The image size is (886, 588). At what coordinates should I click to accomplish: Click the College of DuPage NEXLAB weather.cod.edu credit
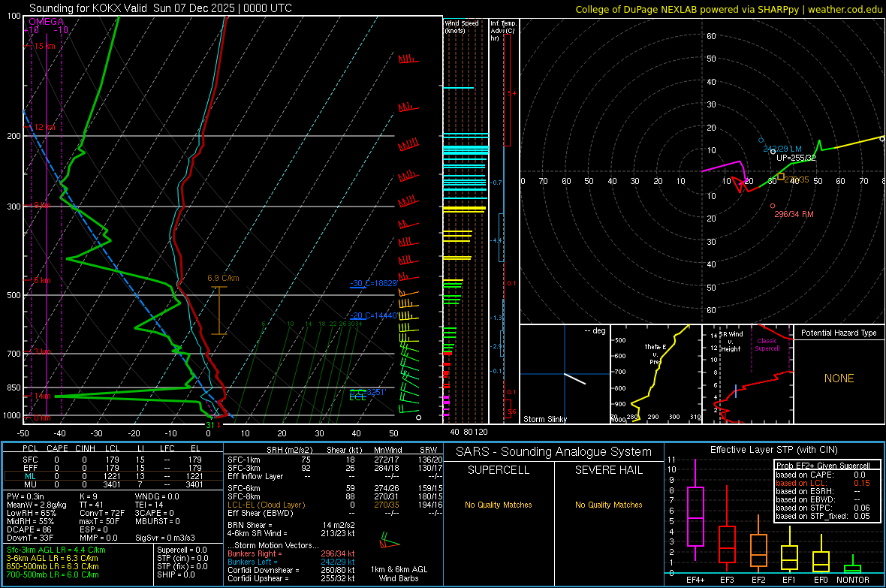[x=728, y=9]
